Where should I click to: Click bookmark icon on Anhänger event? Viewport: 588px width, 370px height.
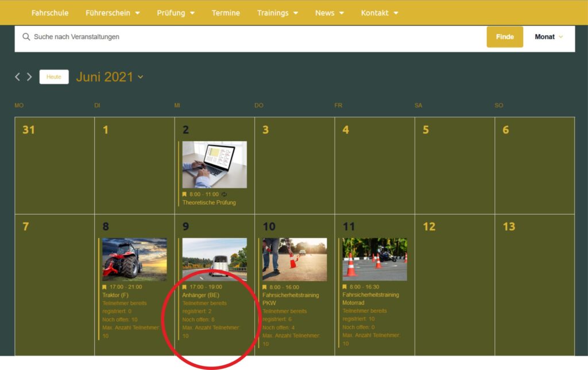[184, 287]
